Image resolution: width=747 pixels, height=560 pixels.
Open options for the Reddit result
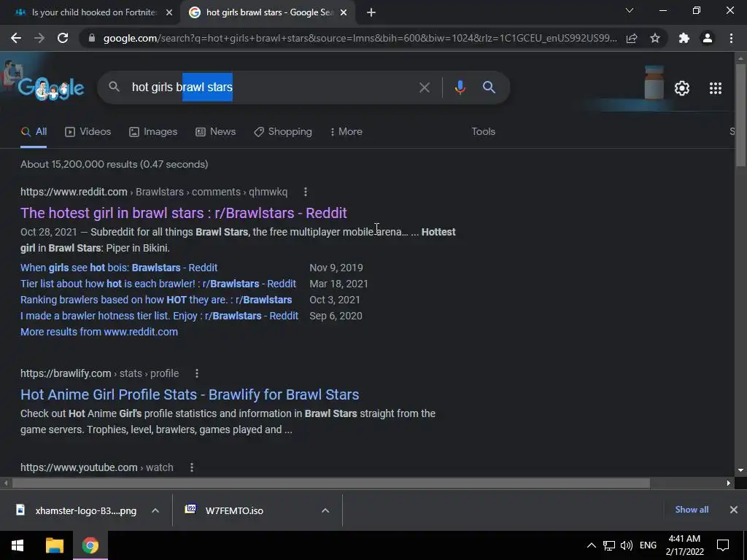tap(306, 192)
